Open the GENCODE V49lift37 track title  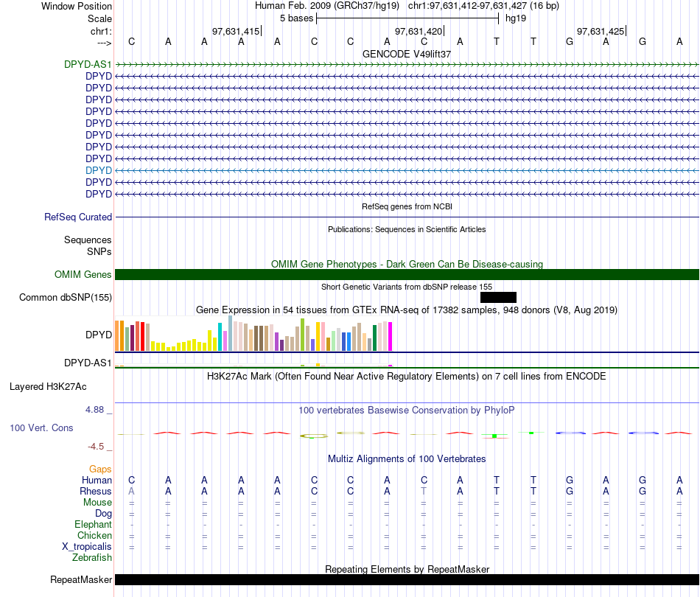coord(407,54)
